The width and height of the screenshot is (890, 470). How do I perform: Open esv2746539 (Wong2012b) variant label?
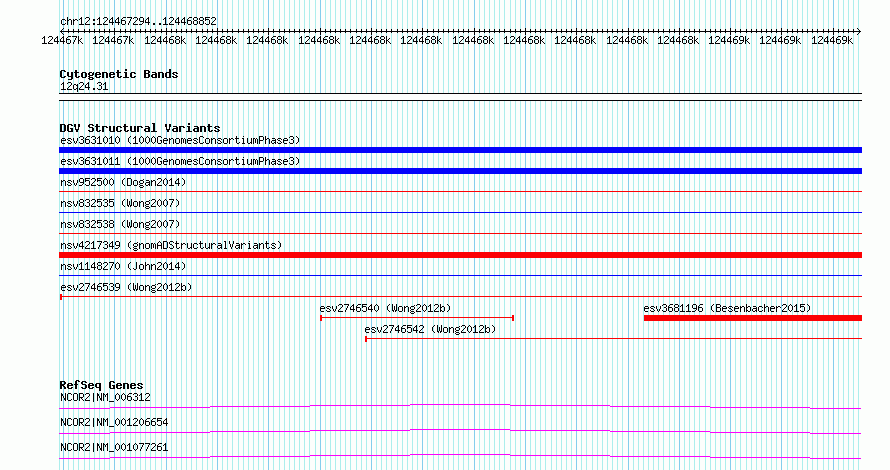pos(126,287)
